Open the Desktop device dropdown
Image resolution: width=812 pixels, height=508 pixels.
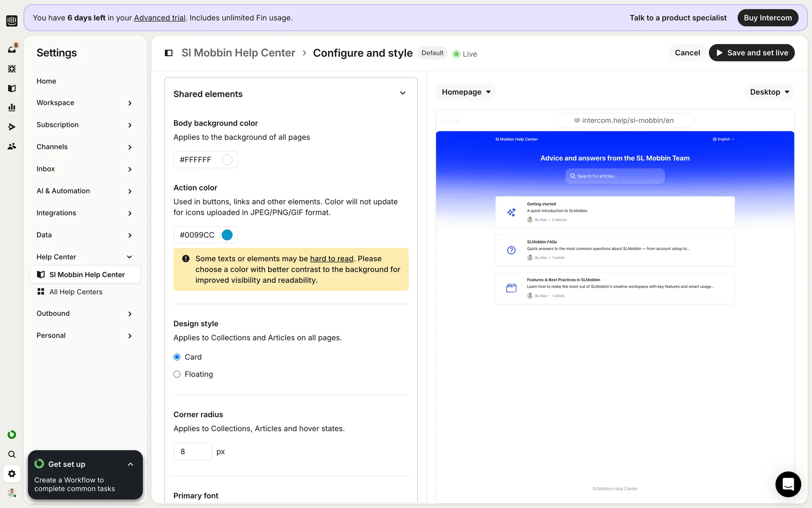pyautogui.click(x=769, y=92)
